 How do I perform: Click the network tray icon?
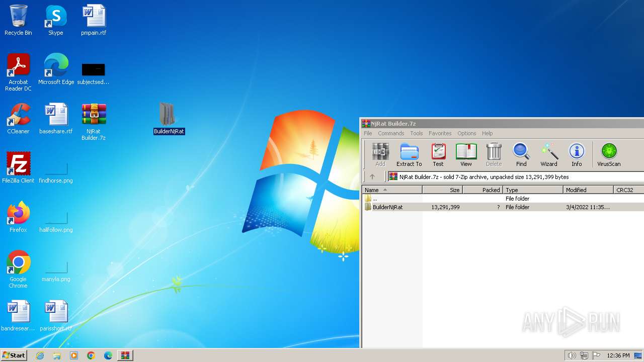click(x=584, y=355)
